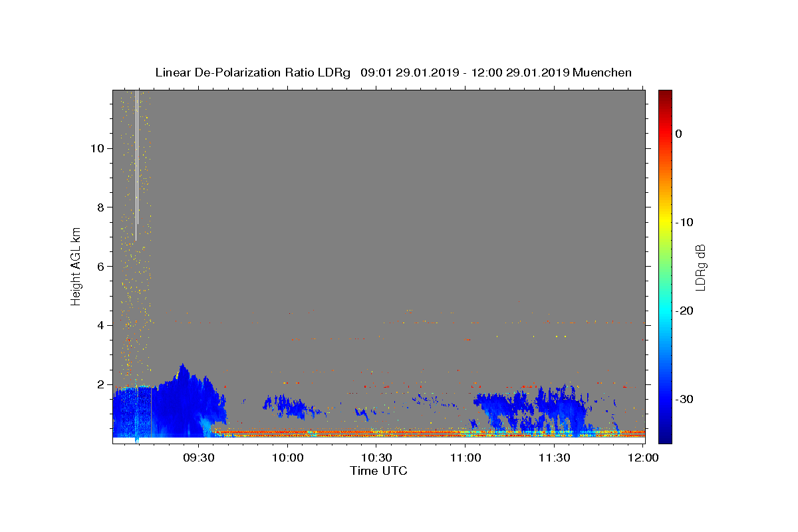
Task: Click the colorbar tick label -20
Action: (x=685, y=311)
